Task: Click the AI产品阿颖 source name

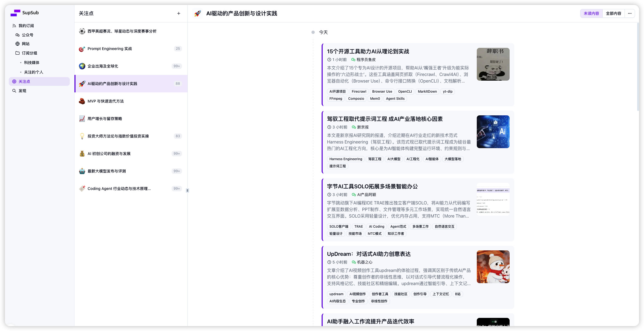Action: pyautogui.click(x=367, y=195)
